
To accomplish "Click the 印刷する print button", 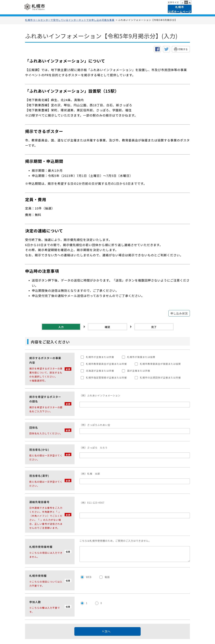I will (x=181, y=49).
